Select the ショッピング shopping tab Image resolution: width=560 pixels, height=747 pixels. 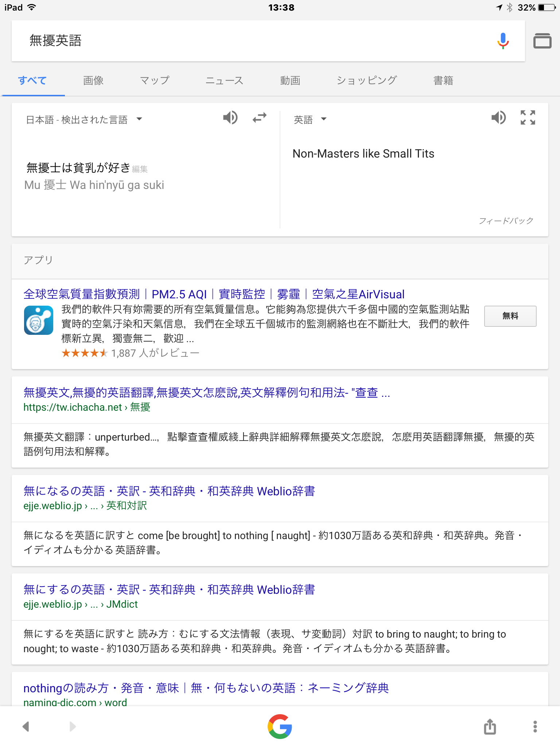(x=366, y=81)
